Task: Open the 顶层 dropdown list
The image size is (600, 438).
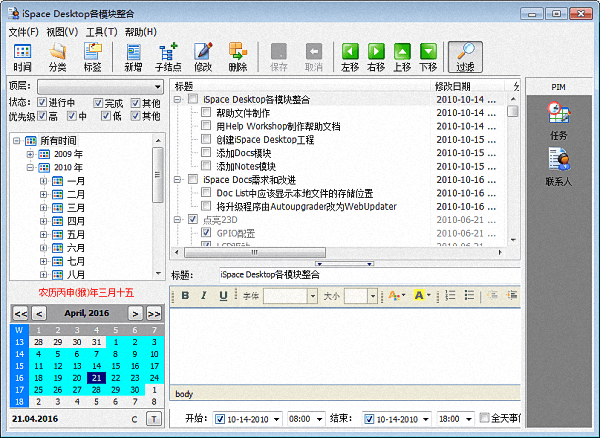Action: tap(157, 87)
